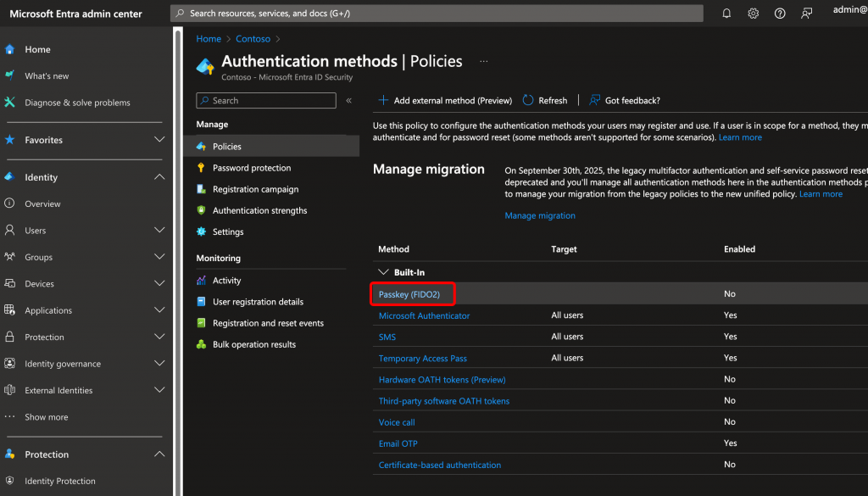The width and height of the screenshot is (868, 496).
Task: Expand the Favorites section chevron
Action: pos(159,140)
